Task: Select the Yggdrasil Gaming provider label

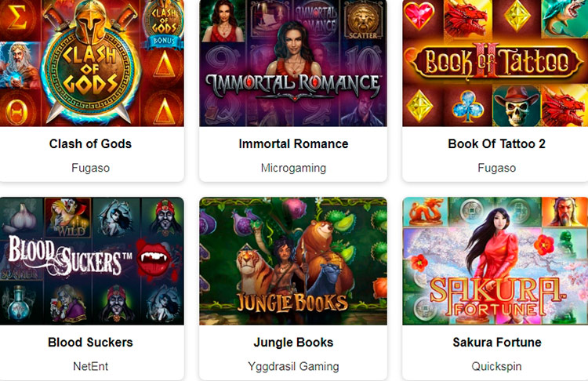Action: tap(293, 366)
